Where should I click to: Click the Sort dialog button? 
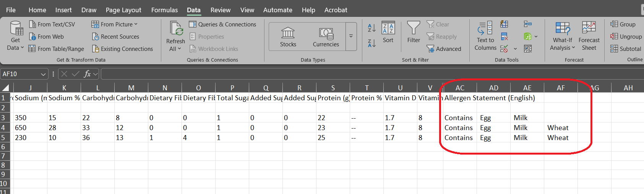pyautogui.click(x=388, y=32)
